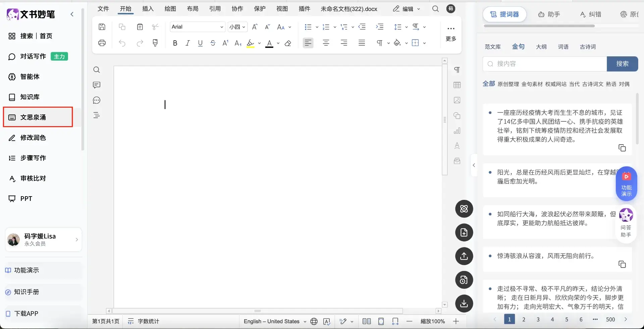
Task: Open the comments panel icon
Action: pyautogui.click(x=97, y=85)
